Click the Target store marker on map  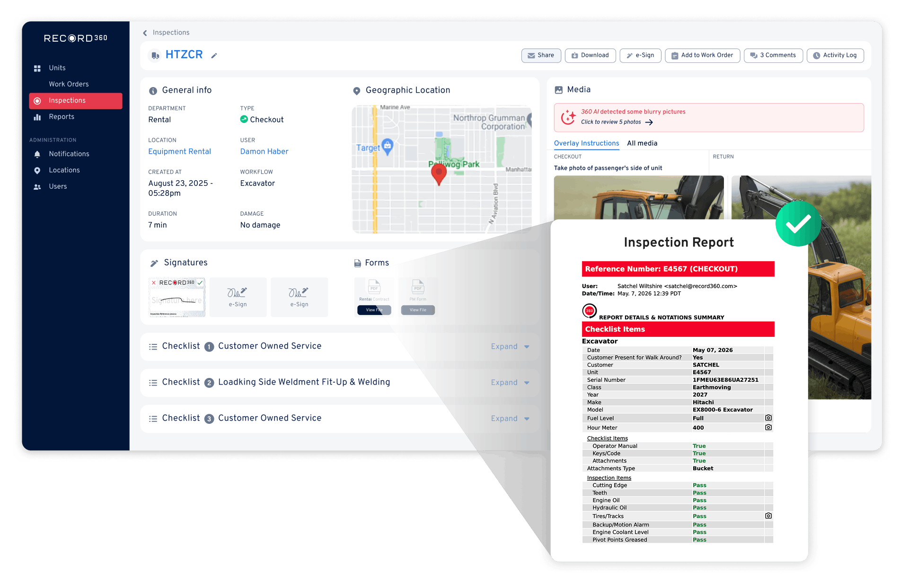(387, 146)
